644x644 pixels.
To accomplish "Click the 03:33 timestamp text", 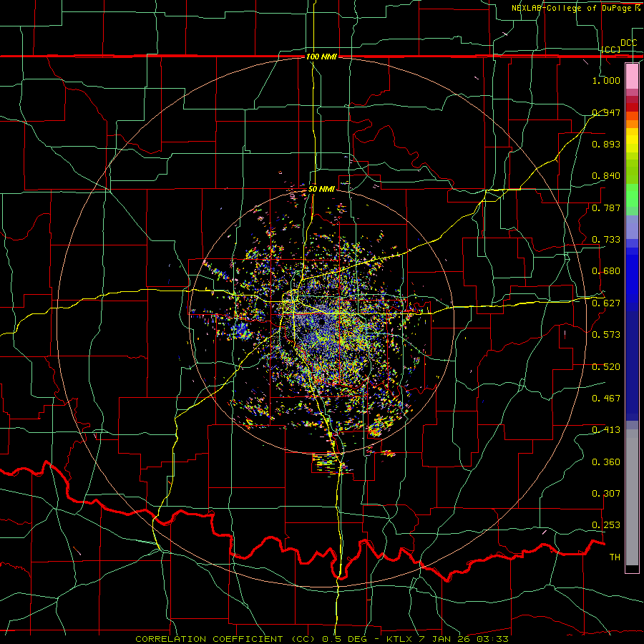I will click(x=493, y=639).
